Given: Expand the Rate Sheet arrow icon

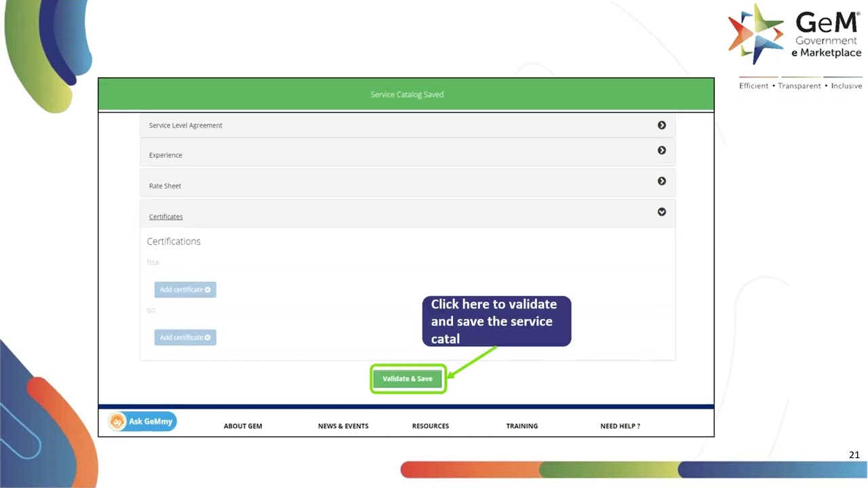Looking at the screenshot, I should click(662, 181).
